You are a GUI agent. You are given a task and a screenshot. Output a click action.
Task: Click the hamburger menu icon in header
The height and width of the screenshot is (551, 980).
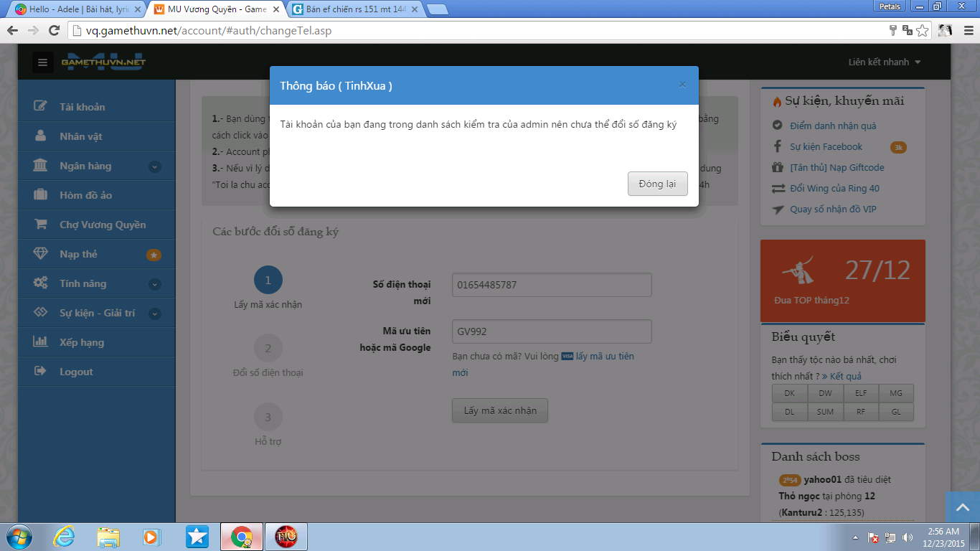[43, 62]
